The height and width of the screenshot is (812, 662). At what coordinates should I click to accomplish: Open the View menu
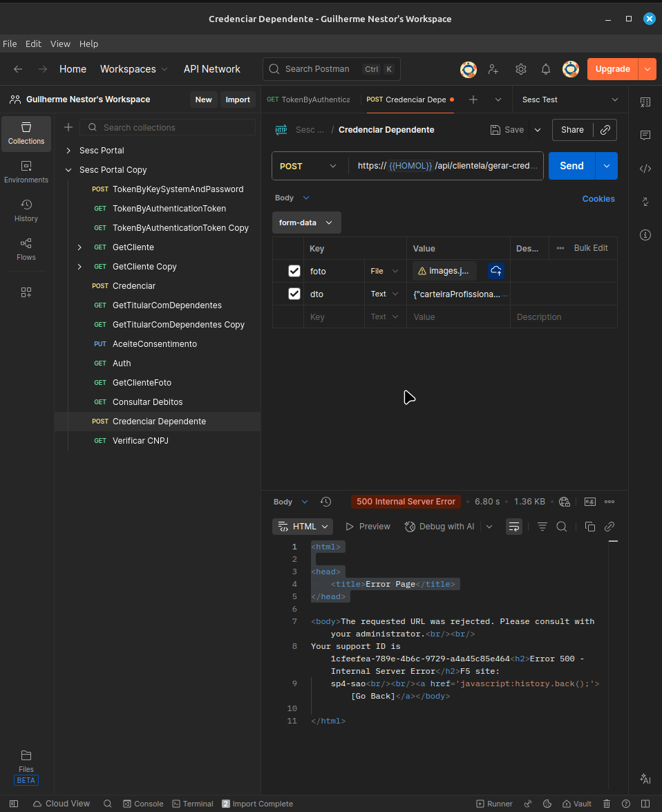coord(60,44)
